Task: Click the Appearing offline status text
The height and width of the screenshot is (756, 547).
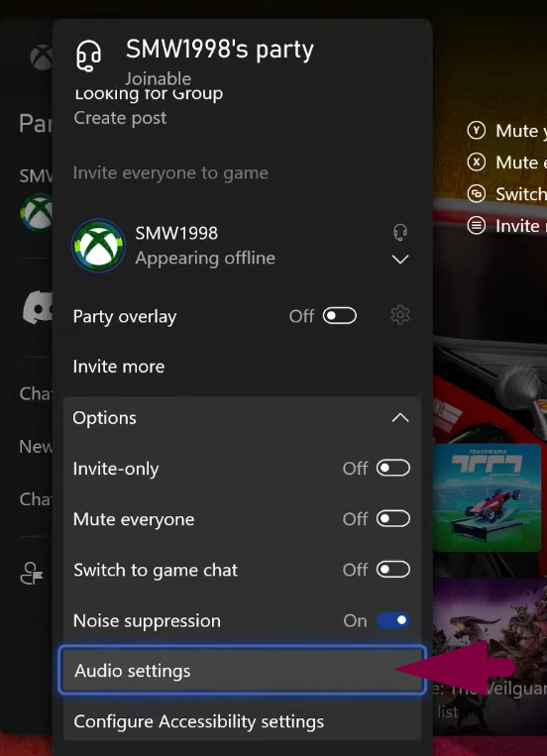Action: coord(205,258)
